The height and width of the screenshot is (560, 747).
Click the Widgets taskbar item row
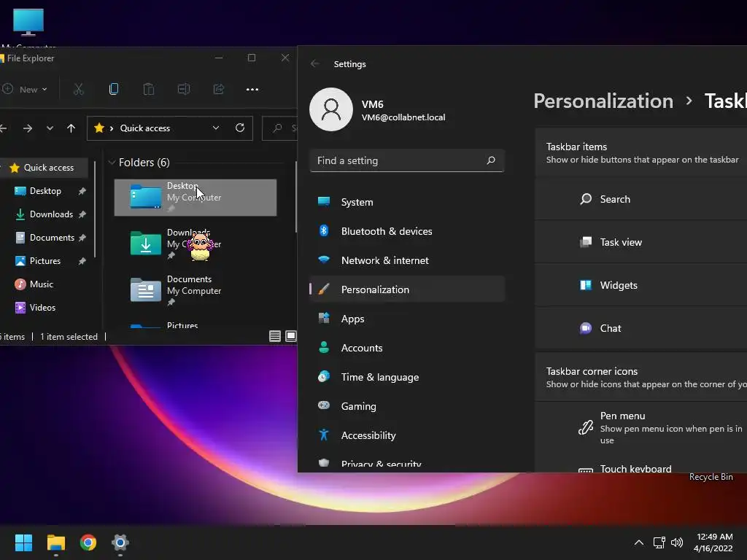(641, 285)
